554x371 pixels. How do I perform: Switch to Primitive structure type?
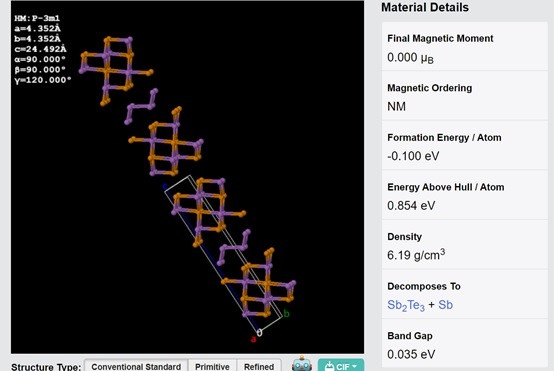pyautogui.click(x=212, y=366)
